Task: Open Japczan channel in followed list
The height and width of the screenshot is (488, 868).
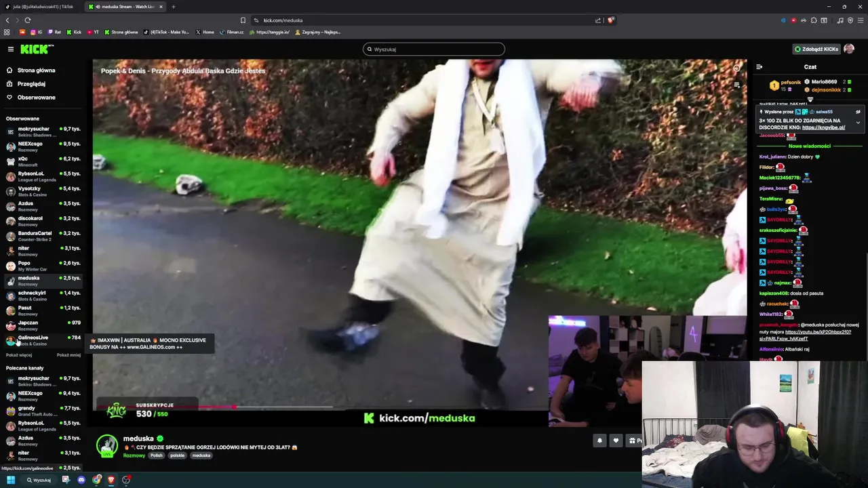Action: [x=43, y=325]
